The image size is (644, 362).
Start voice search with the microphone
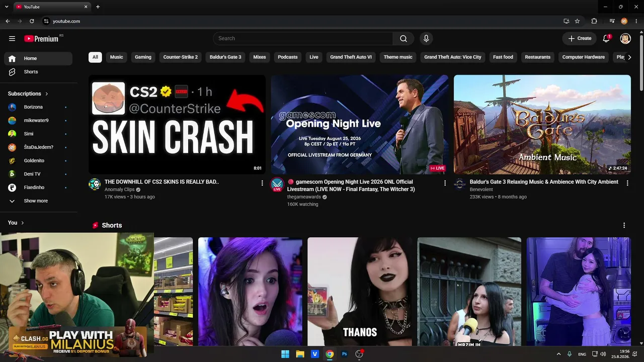coord(426,39)
